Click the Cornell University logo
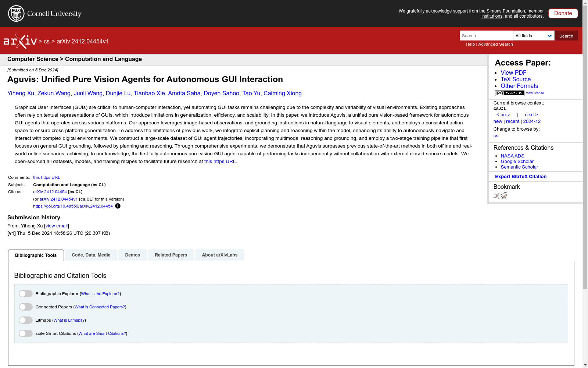Viewport: 588px width, 368px height. (44, 14)
